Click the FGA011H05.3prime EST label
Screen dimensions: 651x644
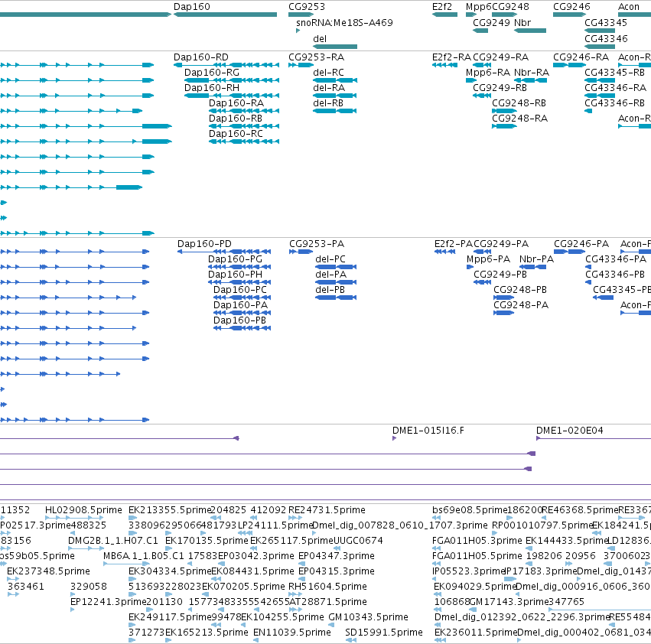(x=477, y=541)
